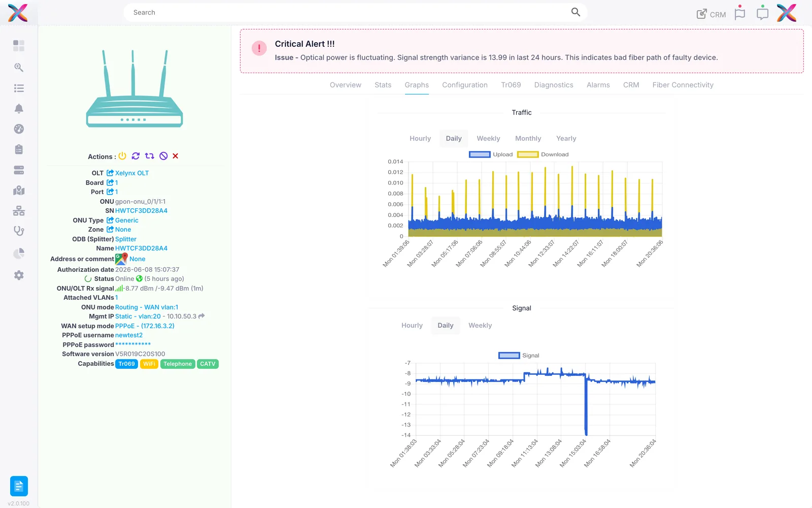Switch to the Fiber Connectivity tab
The height and width of the screenshot is (508, 812).
683,85
